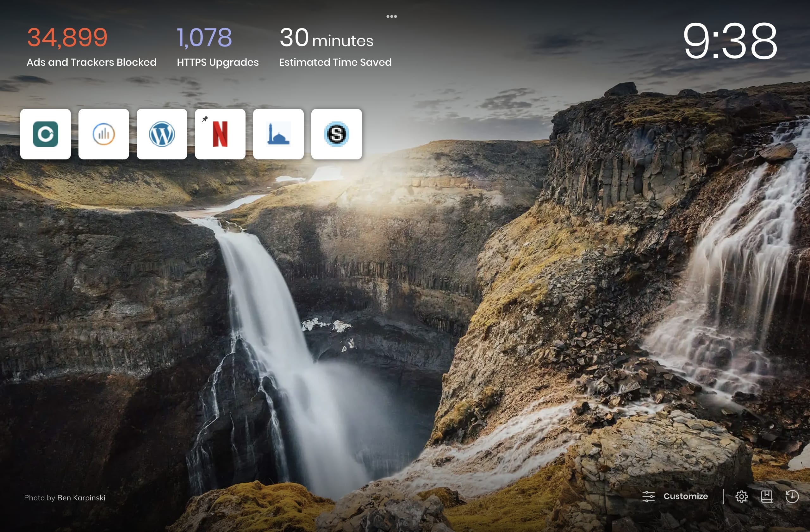Image resolution: width=810 pixels, height=532 pixels.
Task: Open settings via the gear icon
Action: coord(742,497)
